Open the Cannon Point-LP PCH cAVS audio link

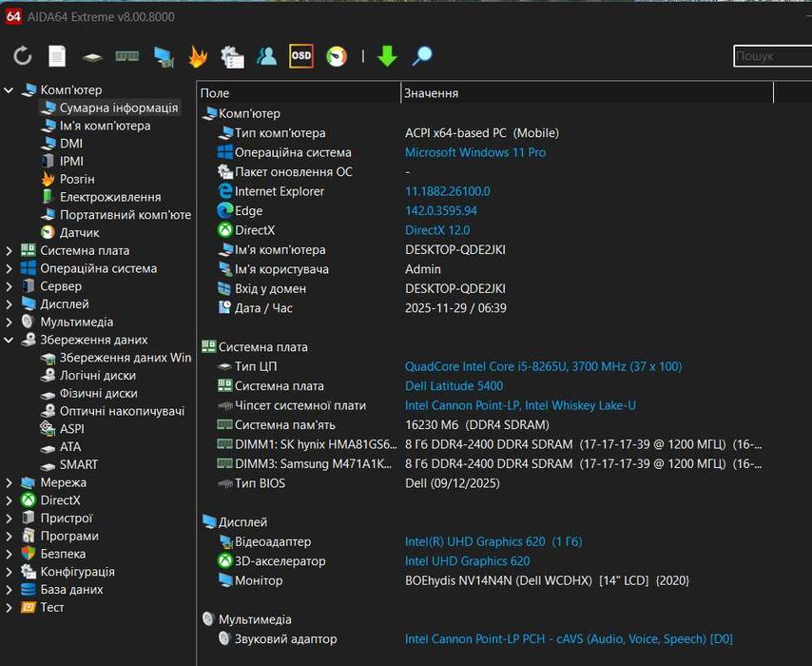tap(569, 639)
